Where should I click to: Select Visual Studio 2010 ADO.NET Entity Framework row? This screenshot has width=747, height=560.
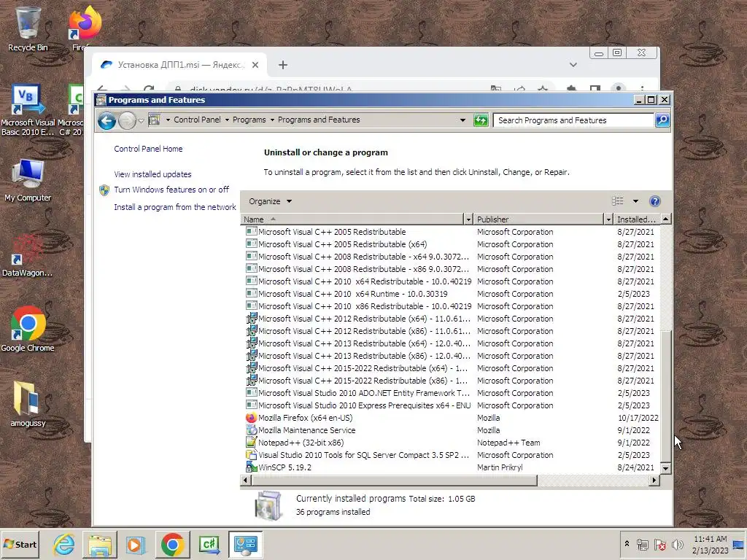[x=451, y=393]
